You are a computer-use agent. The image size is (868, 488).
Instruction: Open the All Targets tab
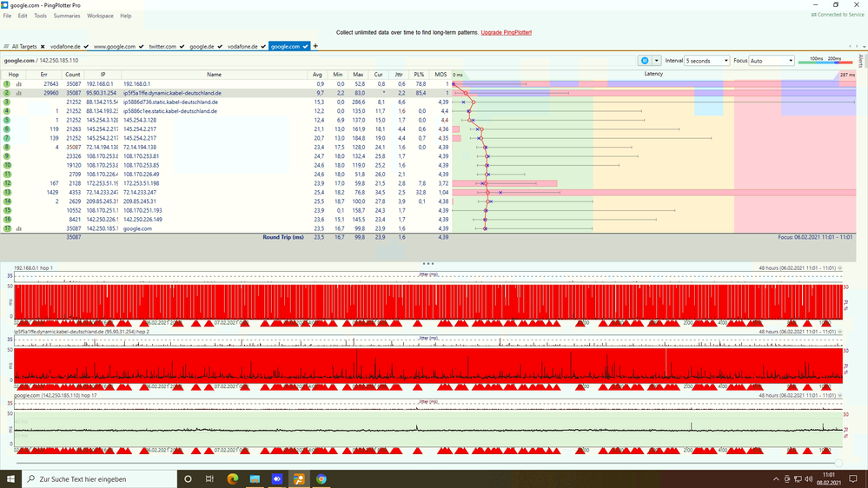coord(23,47)
